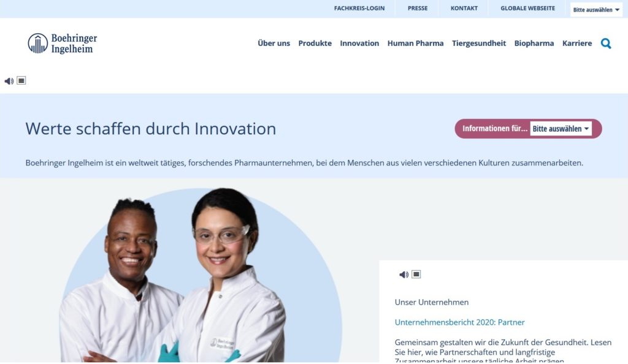The height and width of the screenshot is (364, 628).
Task: Open the Produkte menu
Action: (315, 43)
